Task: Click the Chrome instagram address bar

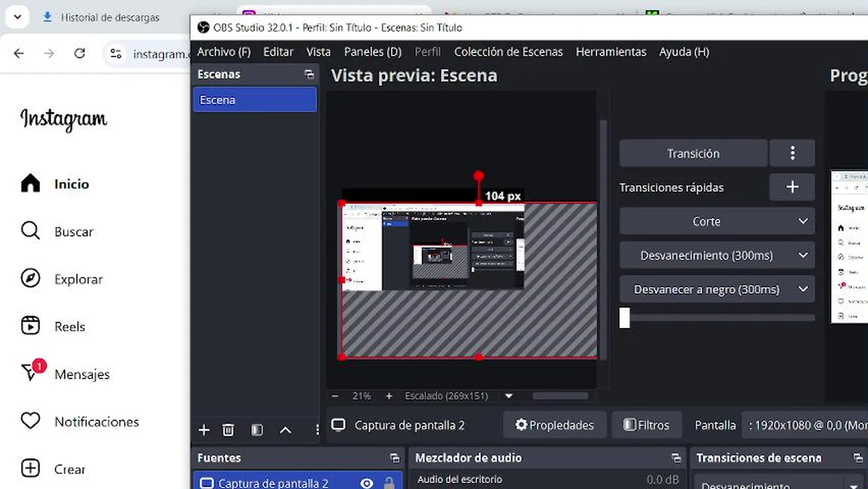Action: tap(160, 54)
